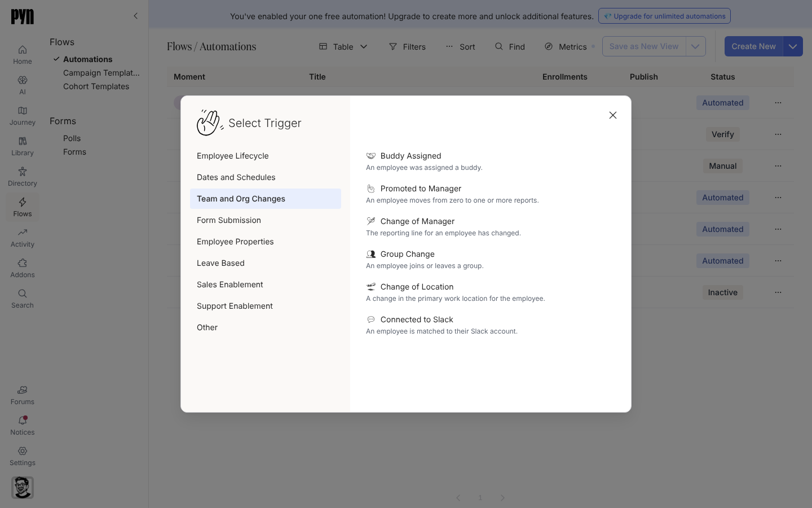The image size is (812, 508).
Task: Go to Journey in sidebar
Action: [x=23, y=116]
